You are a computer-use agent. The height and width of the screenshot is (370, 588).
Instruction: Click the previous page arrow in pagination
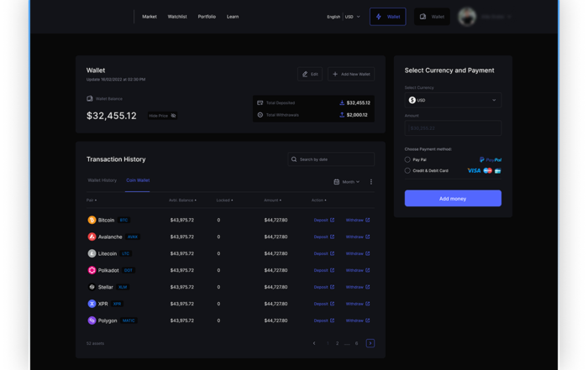(314, 343)
